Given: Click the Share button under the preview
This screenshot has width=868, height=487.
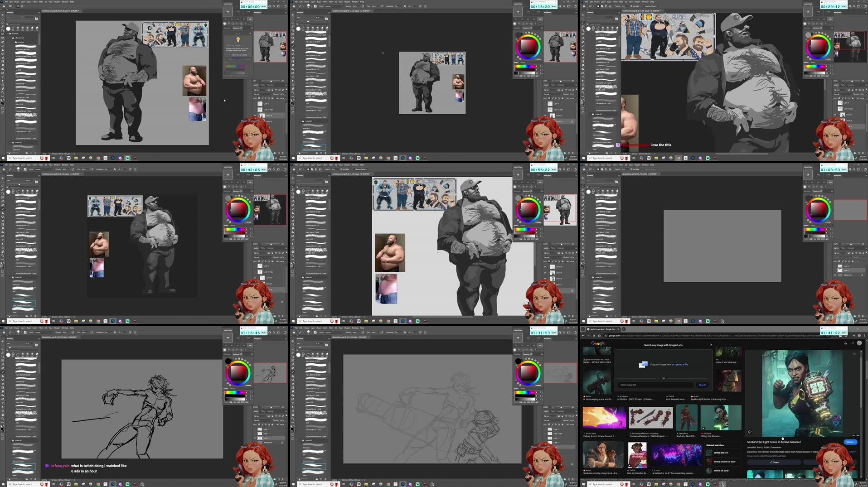Looking at the screenshot, I should click(774, 462).
